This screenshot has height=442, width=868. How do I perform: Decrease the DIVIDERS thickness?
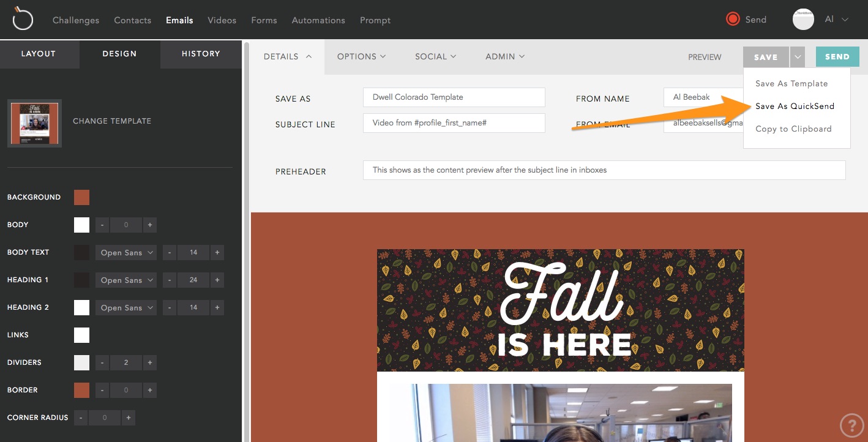102,362
